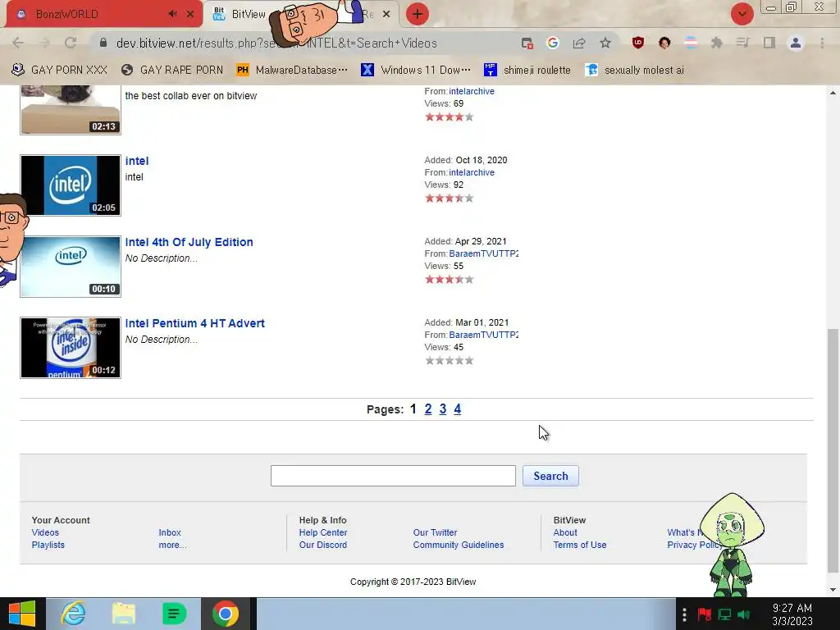The image size is (840, 630).
Task: Click the page vertical scrollbar thumb
Action: click(x=833, y=450)
